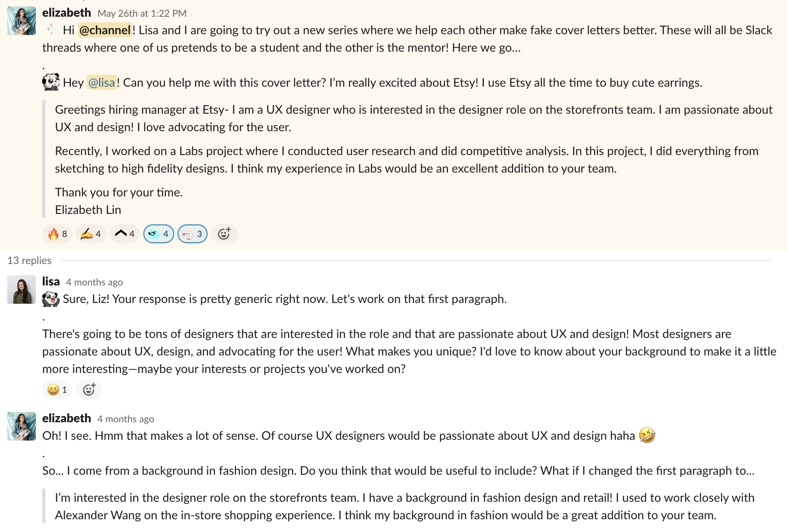Viewport: 787px width, 532px height.
Task: Click lisa's '4 months ago' timestamp
Action: click(94, 282)
